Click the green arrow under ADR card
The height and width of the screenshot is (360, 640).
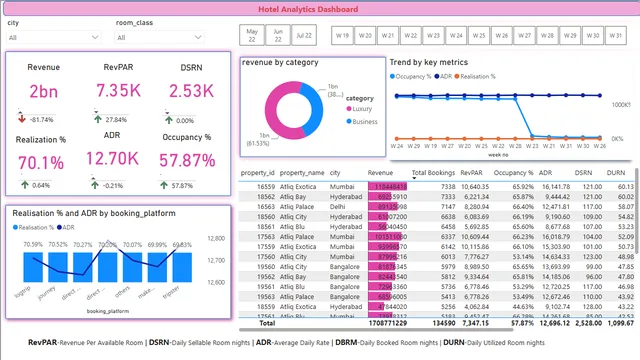point(95,185)
